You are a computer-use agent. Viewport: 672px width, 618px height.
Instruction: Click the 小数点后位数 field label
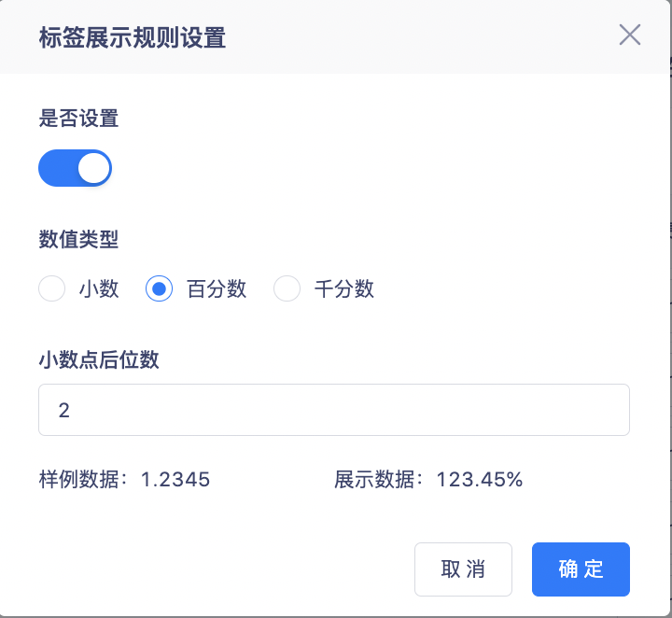tap(99, 359)
